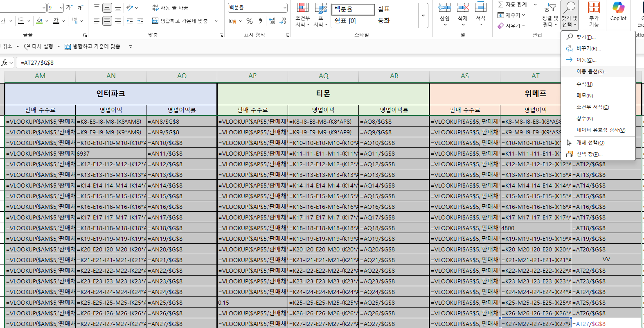Toggle center horizontal alignment
644x328 pixels.
click(107, 20)
